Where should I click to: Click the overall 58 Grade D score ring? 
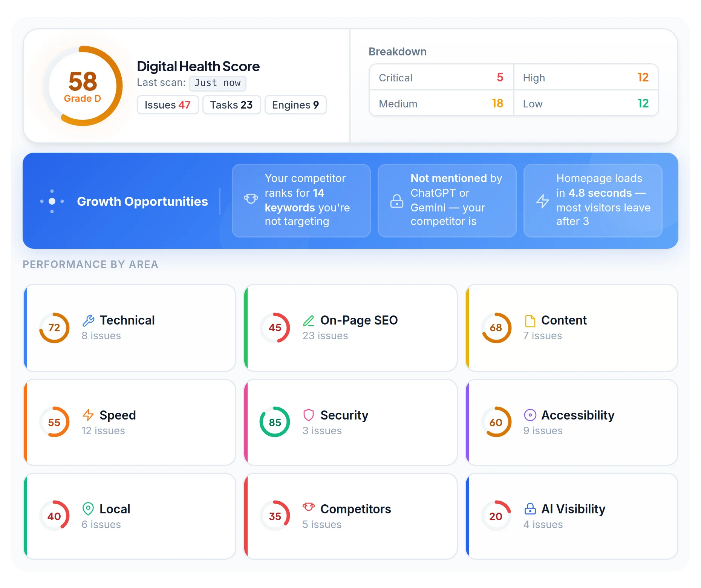point(83,86)
